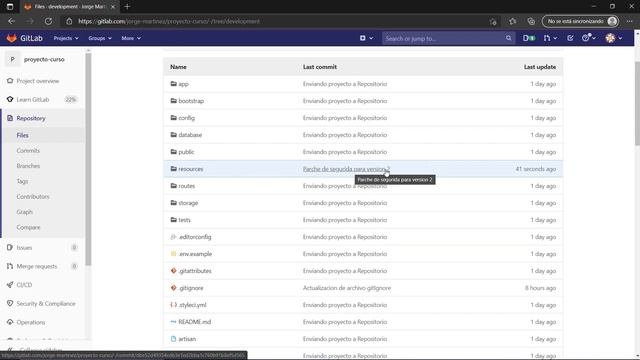Open the browser settings ellipsis menu
Image resolution: width=640 pixels, height=360 pixels.
click(x=629, y=21)
